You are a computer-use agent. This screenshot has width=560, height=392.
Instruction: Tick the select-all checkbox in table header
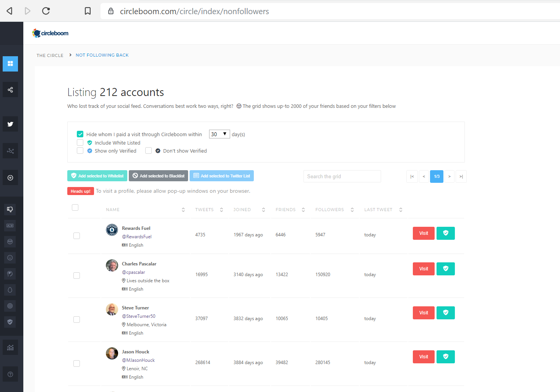(x=75, y=207)
